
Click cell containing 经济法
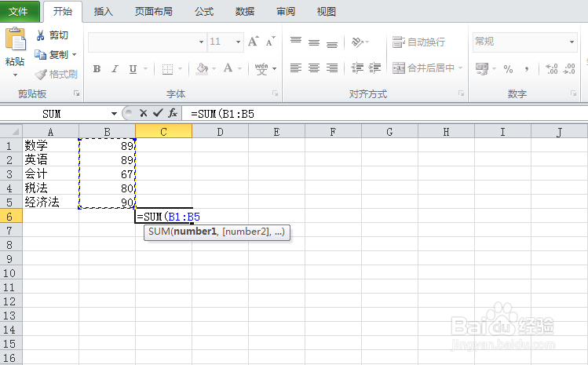(50, 203)
